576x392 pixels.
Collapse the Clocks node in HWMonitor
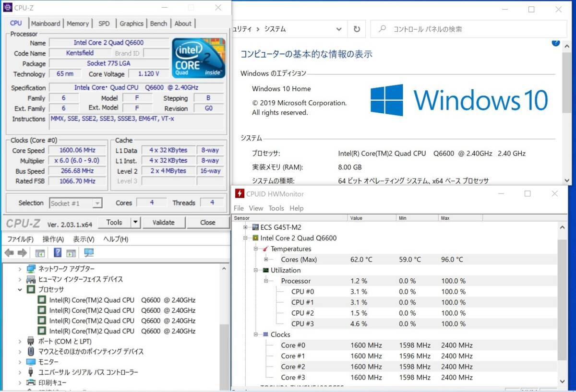(256, 334)
